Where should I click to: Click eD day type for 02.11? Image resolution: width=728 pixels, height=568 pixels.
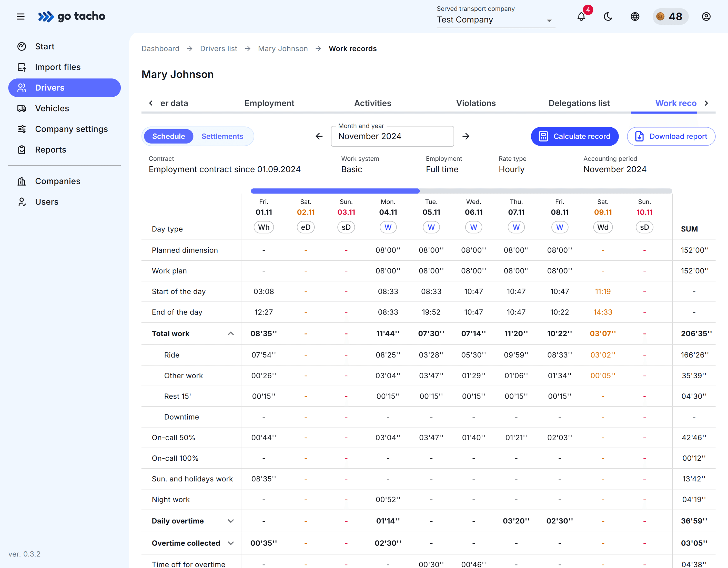[306, 227]
